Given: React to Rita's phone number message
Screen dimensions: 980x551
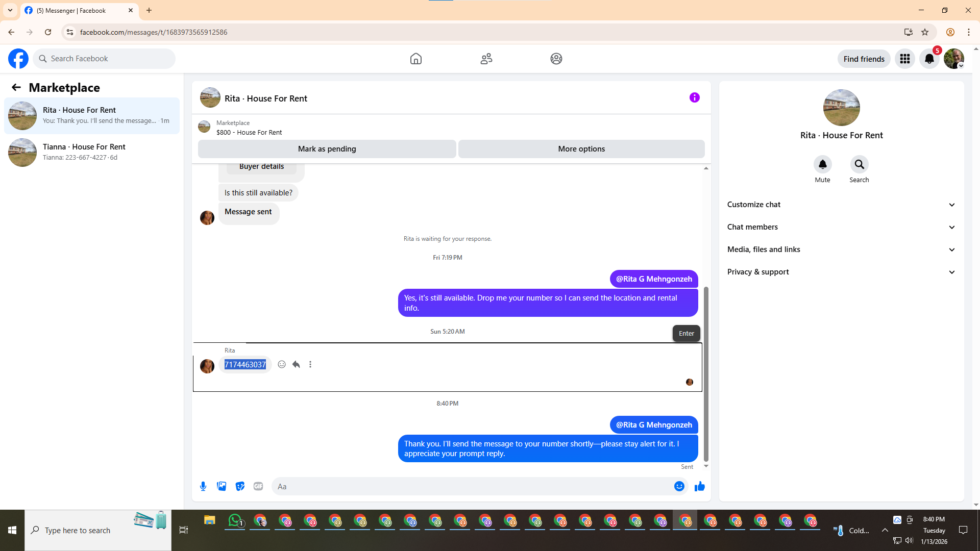Looking at the screenshot, I should (282, 364).
